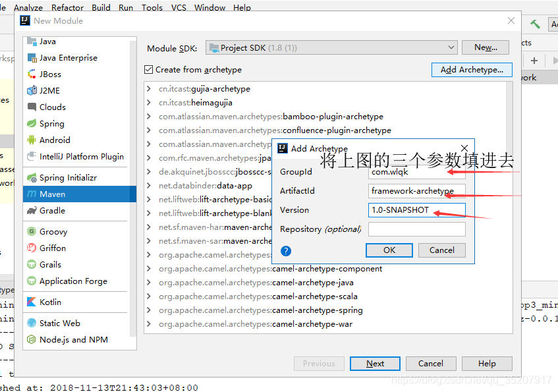This screenshot has height=392, width=558.
Task: Expand confluence-plugin-archetype node
Action: click(149, 130)
